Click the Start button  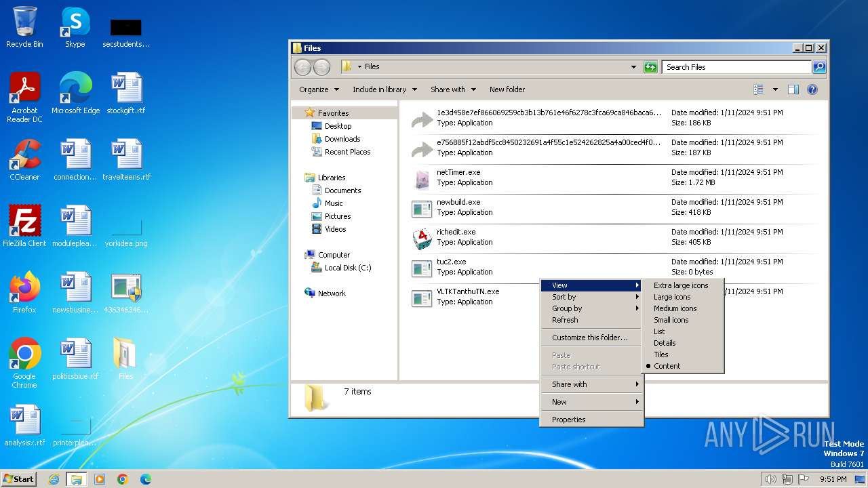tap(19, 479)
